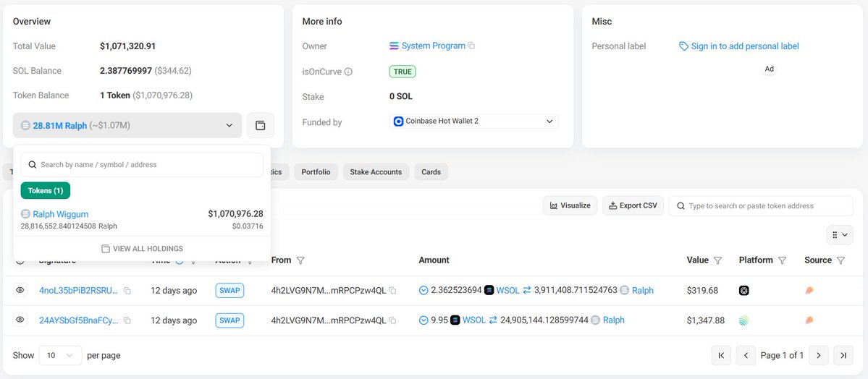Copy signature 24AYSbGf5BnaFCy
The height and width of the screenshot is (379, 868).
click(127, 320)
